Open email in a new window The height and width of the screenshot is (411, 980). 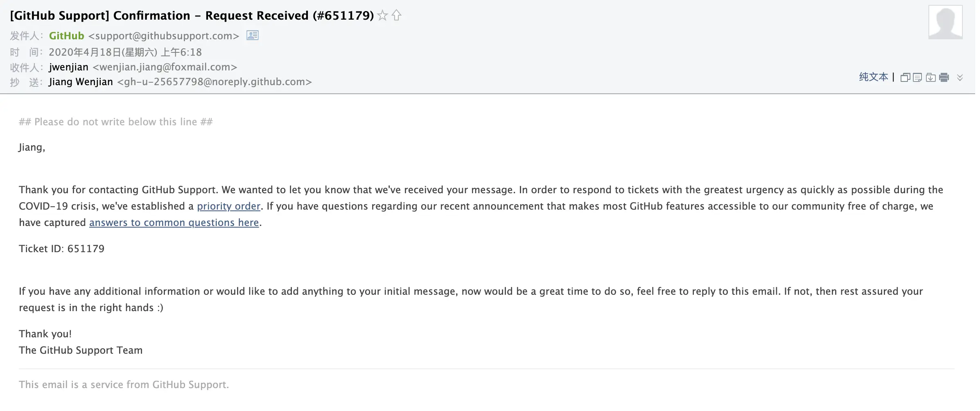click(x=905, y=77)
